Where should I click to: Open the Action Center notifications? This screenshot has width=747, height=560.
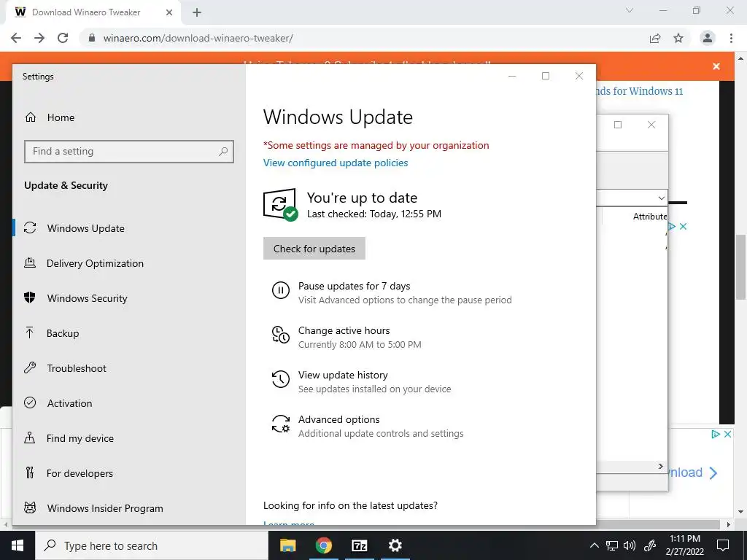tap(723, 545)
